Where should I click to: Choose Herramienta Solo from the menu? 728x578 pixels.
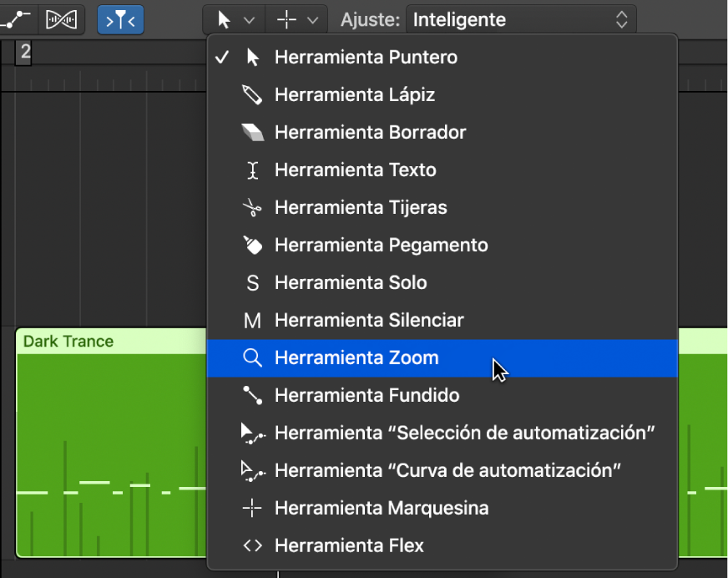coord(351,283)
